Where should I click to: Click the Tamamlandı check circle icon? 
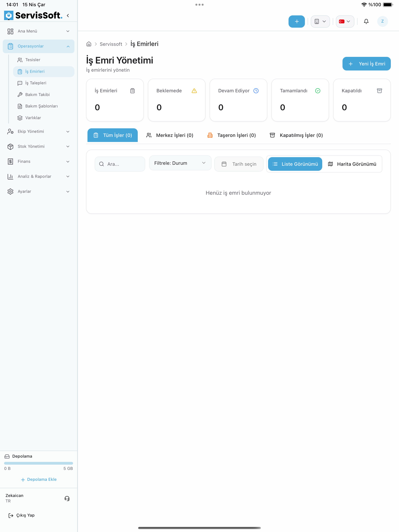coord(317,91)
